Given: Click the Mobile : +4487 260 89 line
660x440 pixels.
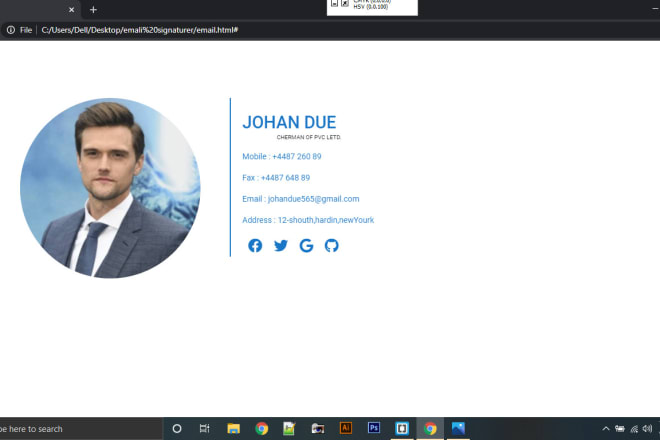Looking at the screenshot, I should [282, 157].
